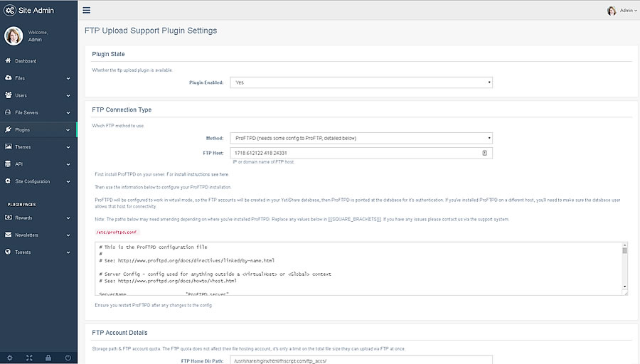Expand the Plugins menu chevron
The width and height of the screenshot is (640, 364).
click(68, 130)
